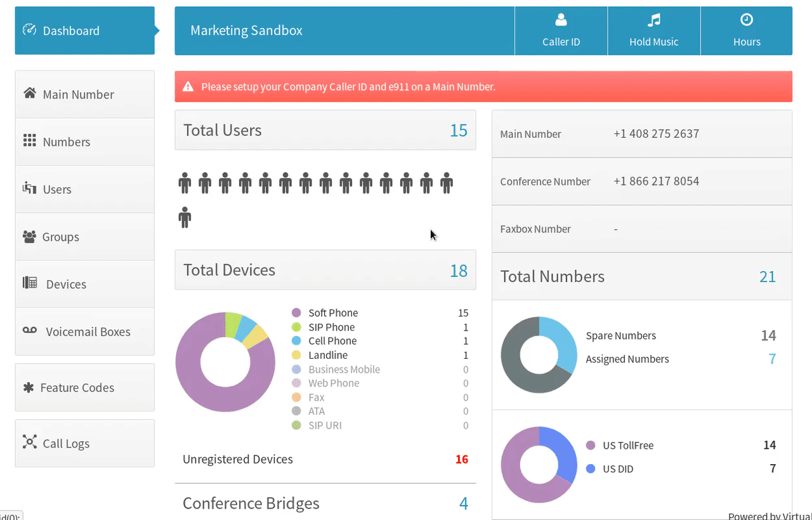Open Hold Music via music note icon
The width and height of the screenshot is (812, 520).
click(653, 20)
